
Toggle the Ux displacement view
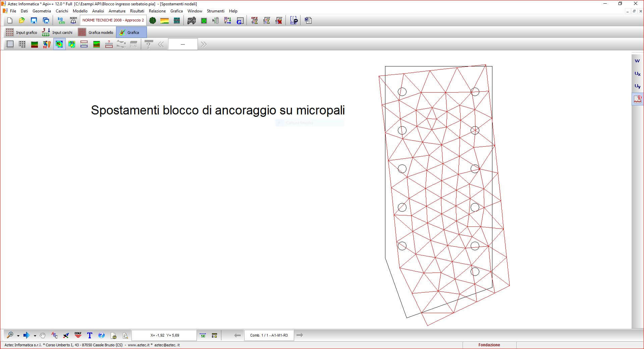pos(637,73)
